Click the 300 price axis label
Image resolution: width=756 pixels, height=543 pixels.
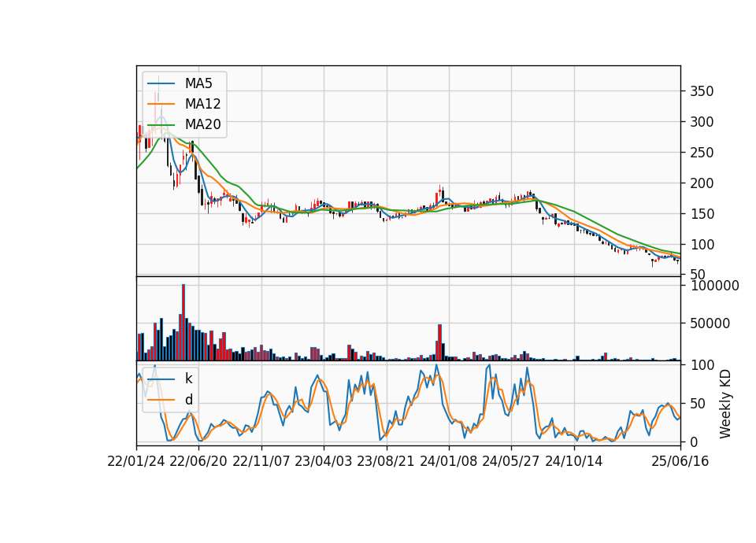pyautogui.click(x=702, y=122)
